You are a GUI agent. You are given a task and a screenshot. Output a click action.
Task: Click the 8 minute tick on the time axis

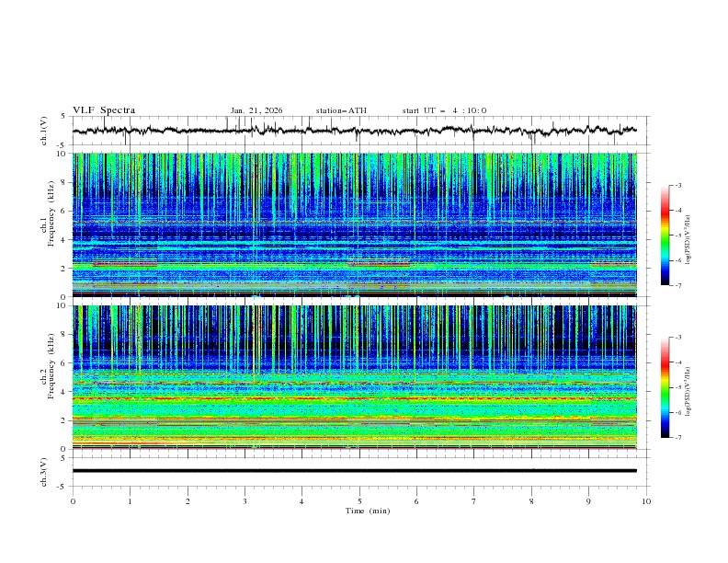[531, 501]
